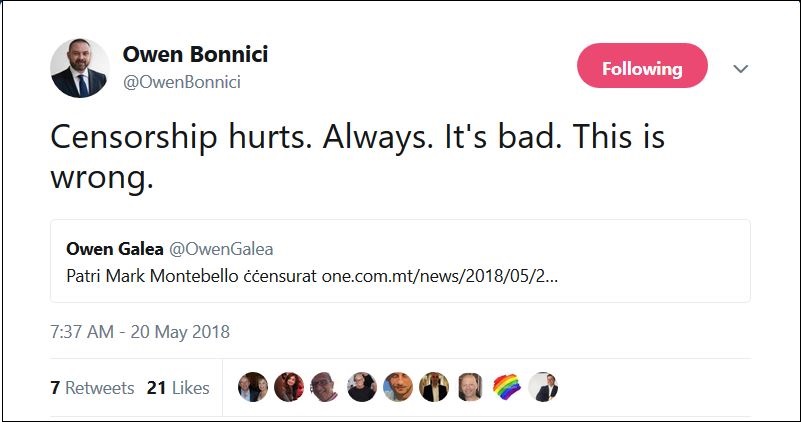Click the 7:37 AM - 20 May 2018 timestamp
Screen dimensions: 801x424
click(140, 331)
